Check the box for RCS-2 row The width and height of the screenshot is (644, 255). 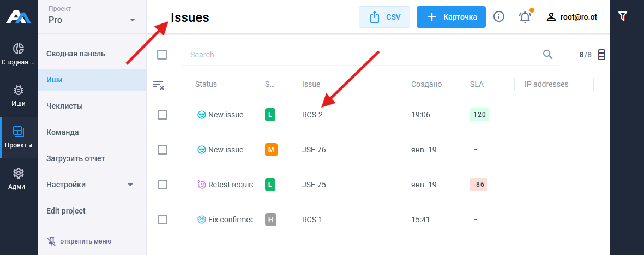click(x=162, y=115)
